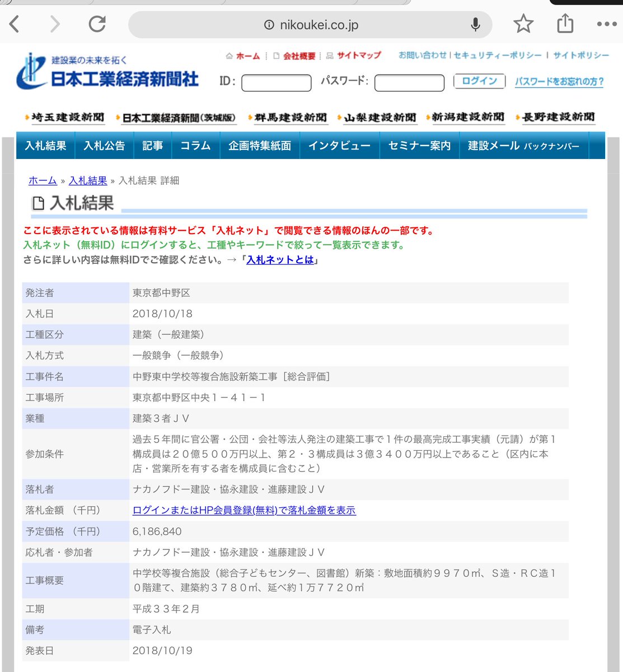
Task: Click into the ID input field
Action: [277, 83]
